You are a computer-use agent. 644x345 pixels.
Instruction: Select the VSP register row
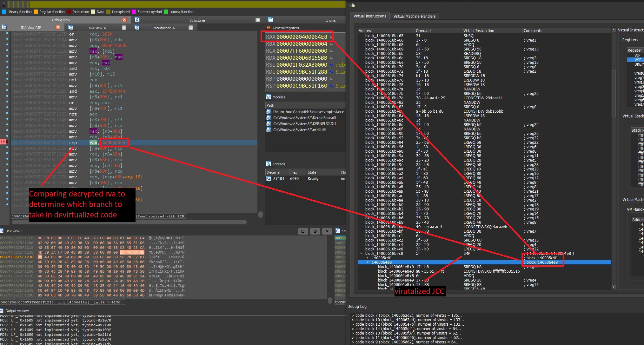pyautogui.click(x=638, y=60)
